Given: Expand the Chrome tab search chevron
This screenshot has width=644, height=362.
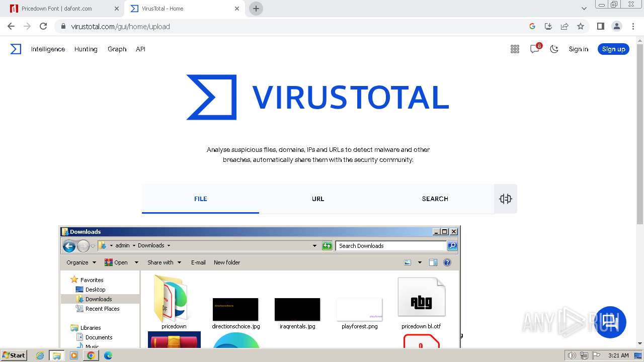Looking at the screenshot, I should coord(584,9).
